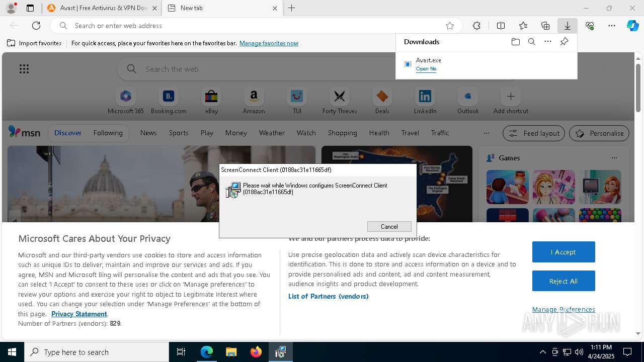Viewport: 644px width, 362px height.
Task: Open List of Partners (vendors) link
Action: point(329,296)
